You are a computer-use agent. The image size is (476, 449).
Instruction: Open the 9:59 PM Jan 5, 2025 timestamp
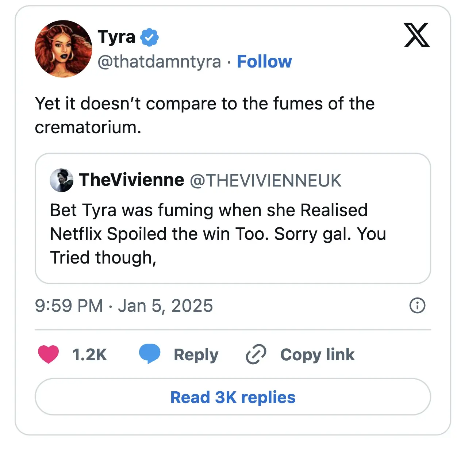(x=124, y=306)
